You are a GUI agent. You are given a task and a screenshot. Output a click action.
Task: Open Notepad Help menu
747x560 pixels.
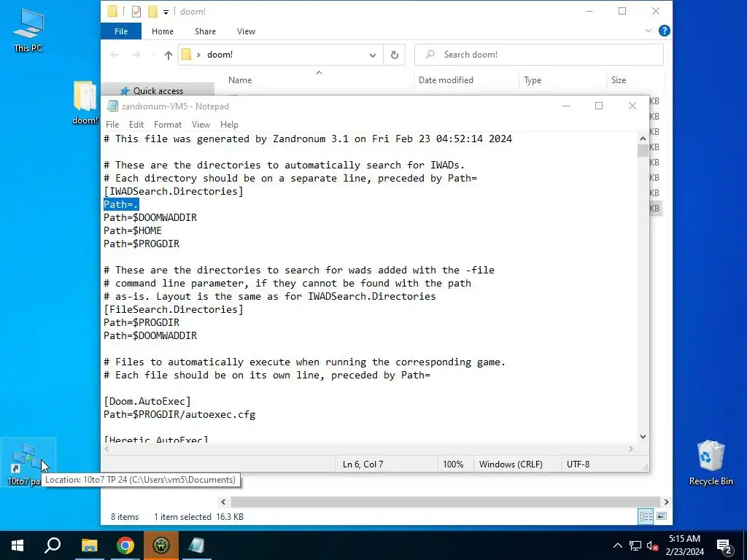(x=229, y=125)
